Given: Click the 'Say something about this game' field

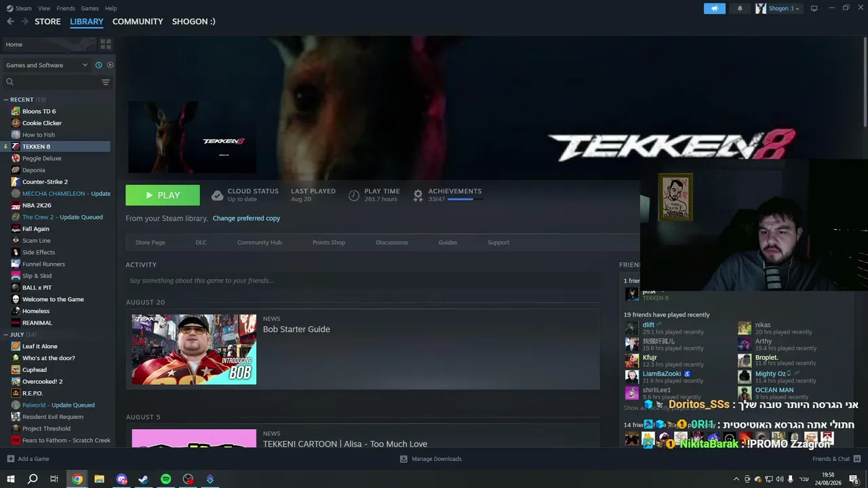Looking at the screenshot, I should point(363,281).
